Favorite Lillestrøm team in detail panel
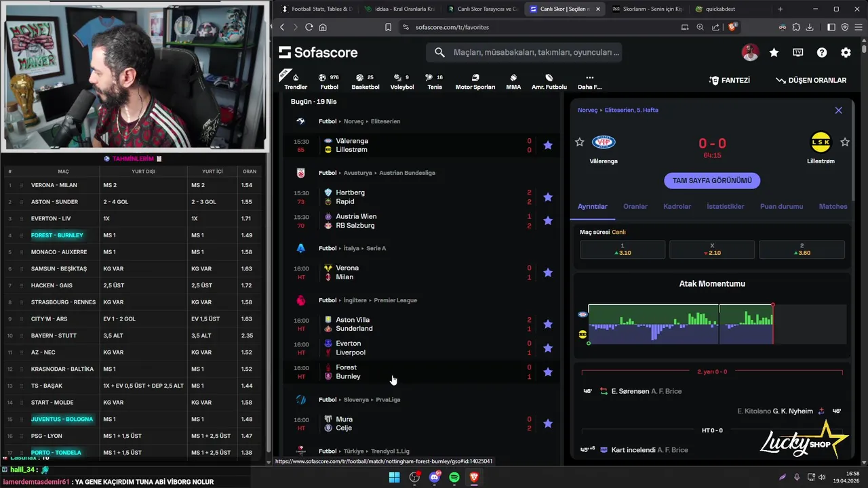 coord(845,142)
